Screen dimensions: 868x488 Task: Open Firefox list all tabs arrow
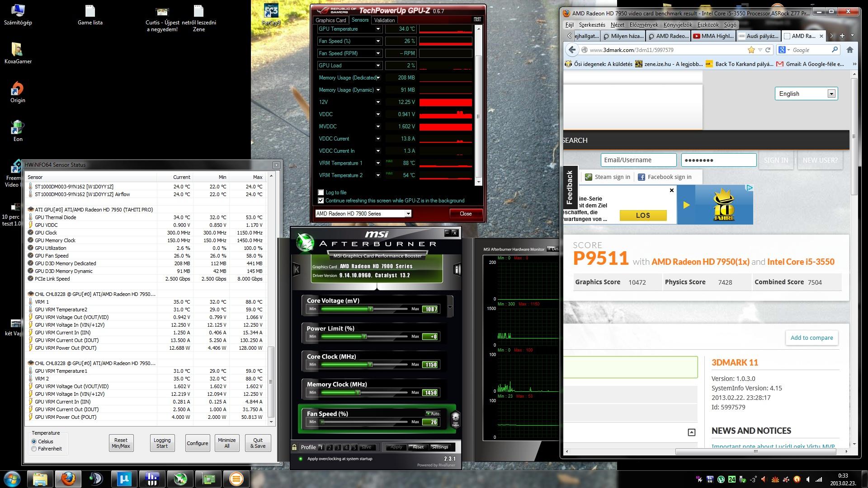point(853,36)
